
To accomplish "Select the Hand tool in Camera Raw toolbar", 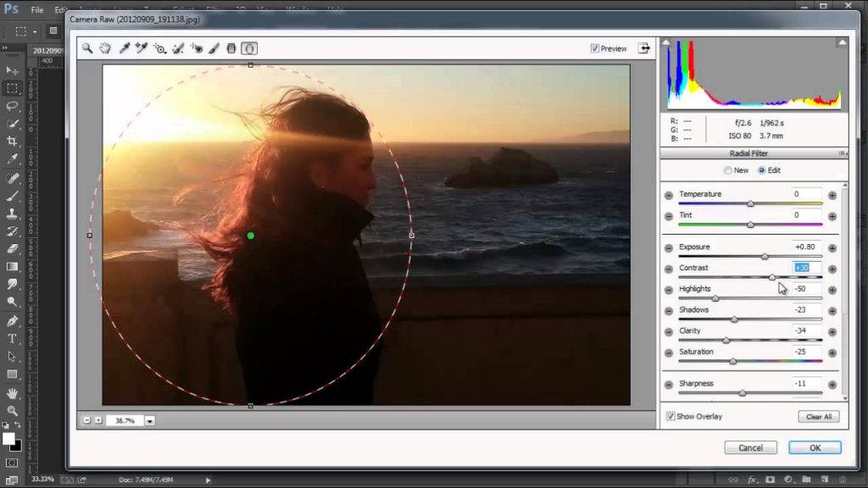I will coord(105,48).
